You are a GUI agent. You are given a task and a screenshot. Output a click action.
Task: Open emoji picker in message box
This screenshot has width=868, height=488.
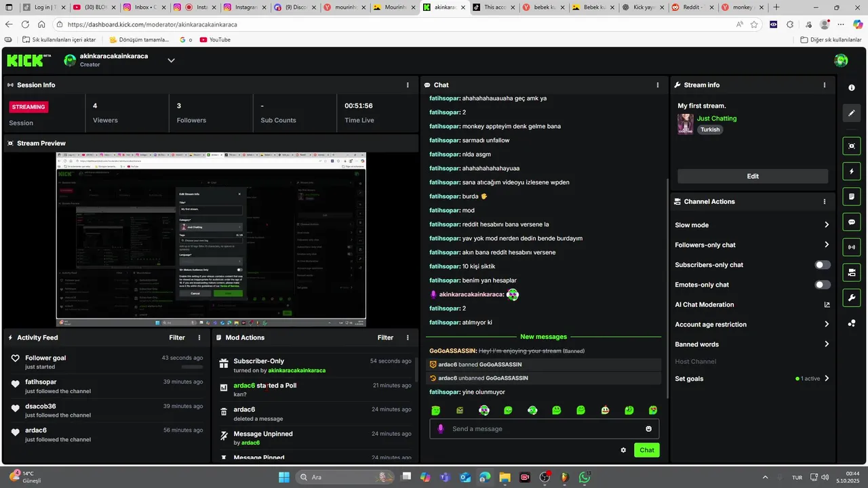point(649,429)
